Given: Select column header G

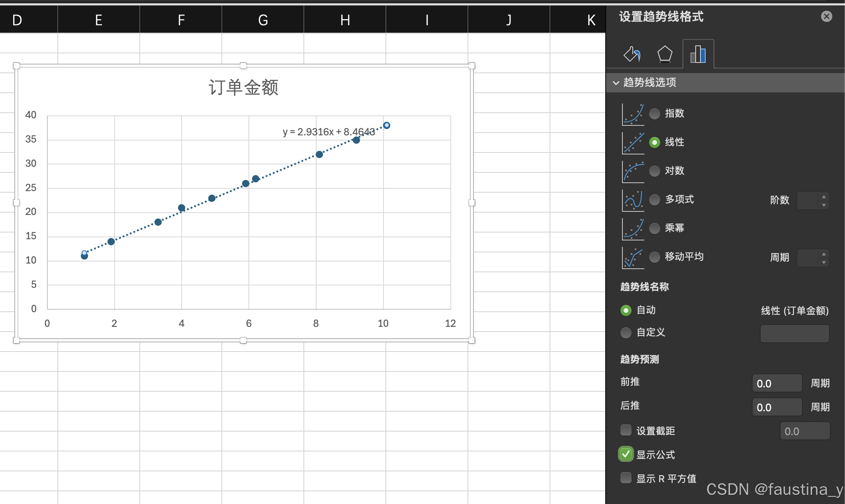Looking at the screenshot, I should [263, 20].
